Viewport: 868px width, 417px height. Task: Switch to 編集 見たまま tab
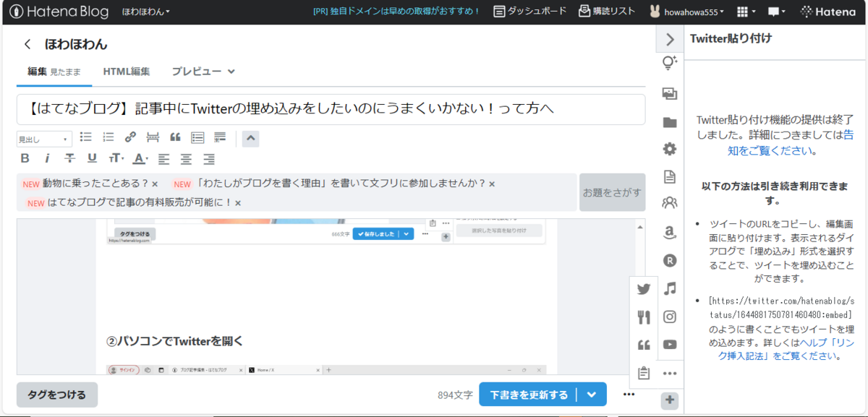[x=54, y=72]
